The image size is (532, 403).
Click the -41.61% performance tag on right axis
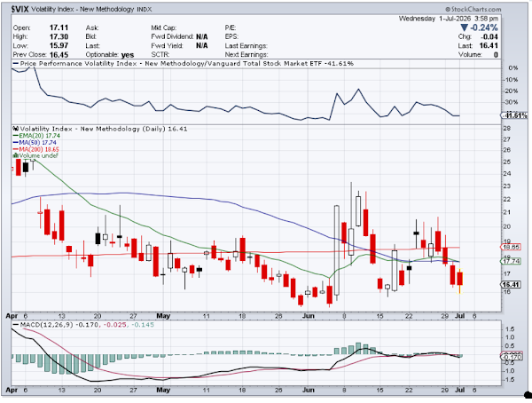pos(514,116)
